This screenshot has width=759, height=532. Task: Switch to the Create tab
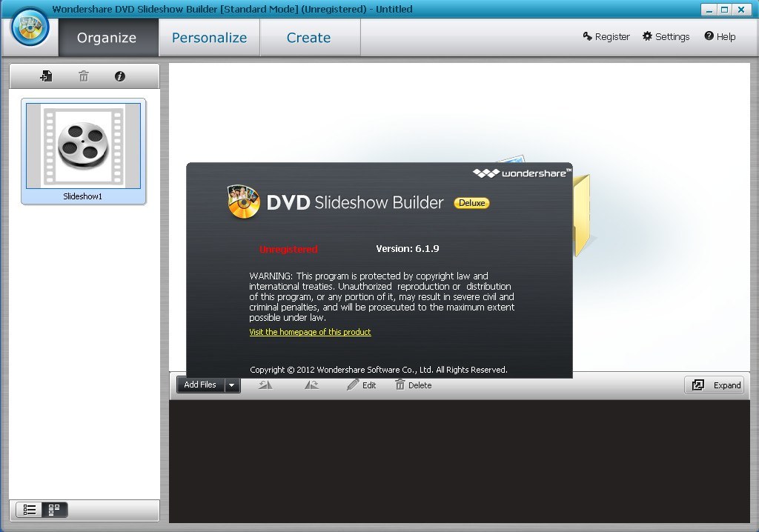(x=309, y=37)
